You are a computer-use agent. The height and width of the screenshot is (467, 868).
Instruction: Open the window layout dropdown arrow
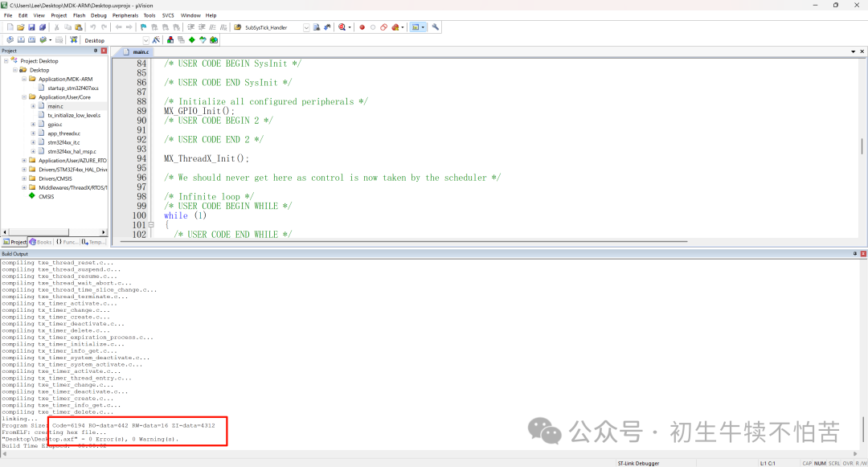point(423,27)
